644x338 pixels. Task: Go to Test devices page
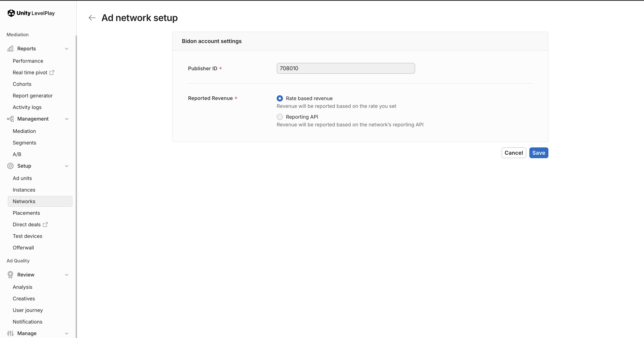coord(28,236)
